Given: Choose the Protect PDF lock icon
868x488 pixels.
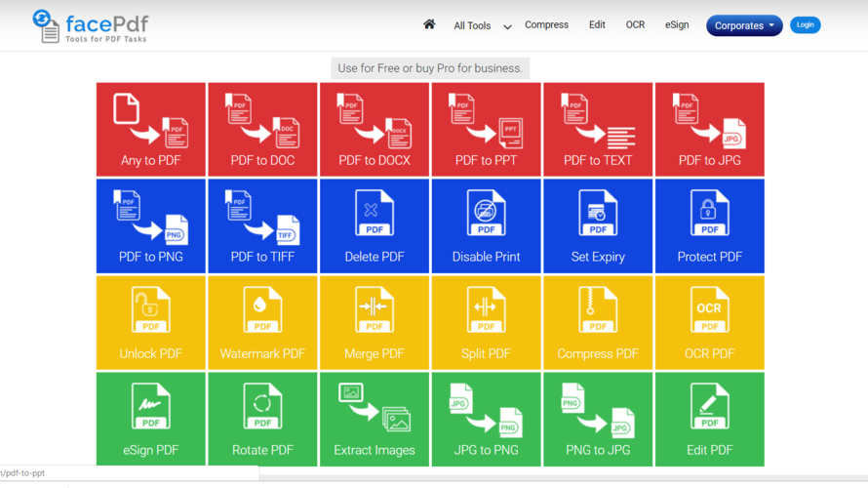Looking at the screenshot, I should (x=709, y=215).
